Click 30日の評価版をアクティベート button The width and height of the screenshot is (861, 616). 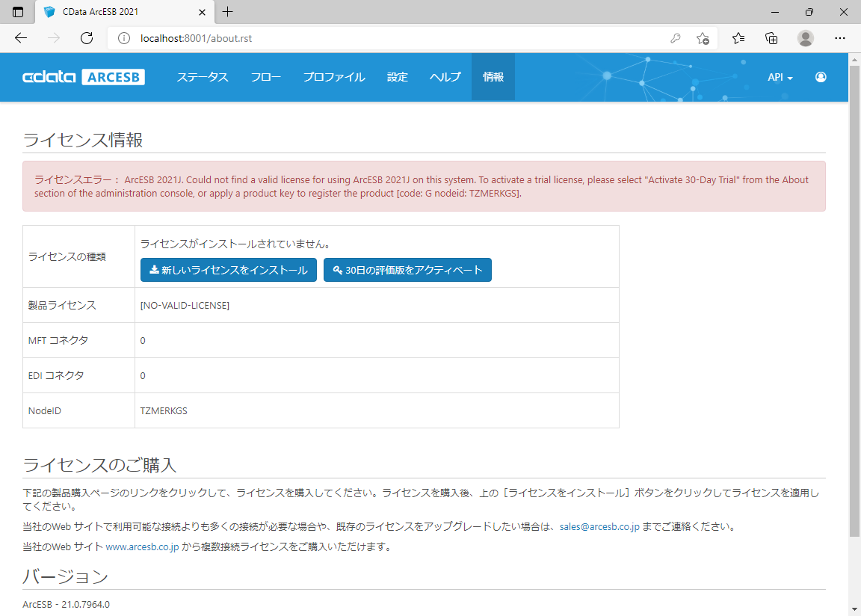(x=407, y=270)
